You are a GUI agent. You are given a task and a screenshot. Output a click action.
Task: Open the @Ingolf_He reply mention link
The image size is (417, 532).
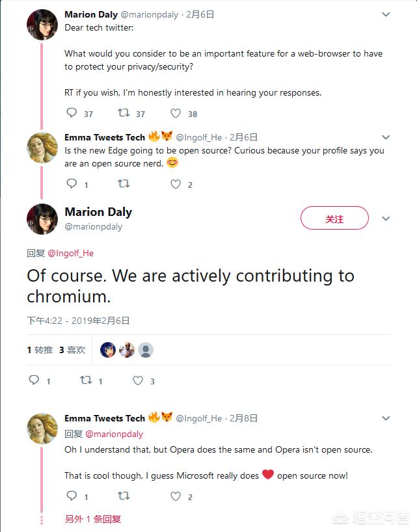pos(70,253)
